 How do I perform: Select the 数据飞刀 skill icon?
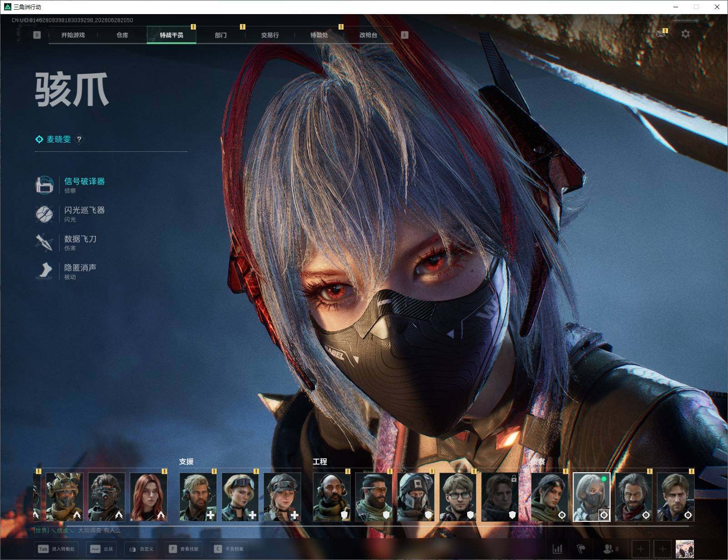(x=45, y=242)
